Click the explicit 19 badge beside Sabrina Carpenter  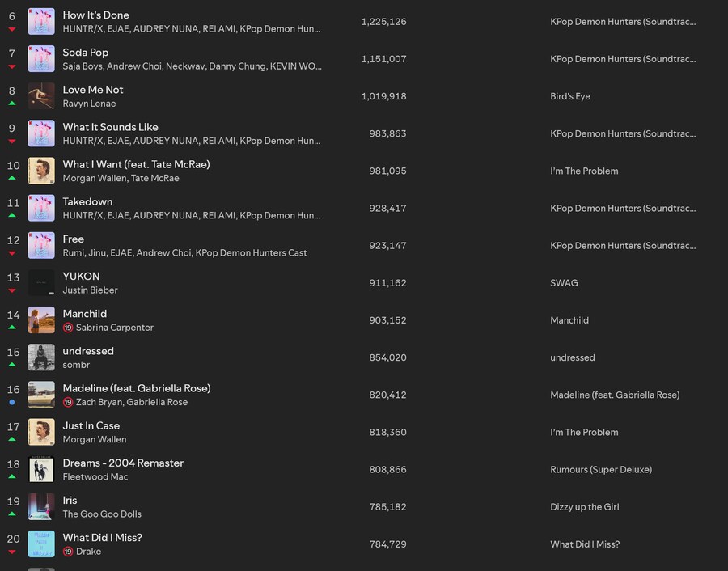pos(68,328)
